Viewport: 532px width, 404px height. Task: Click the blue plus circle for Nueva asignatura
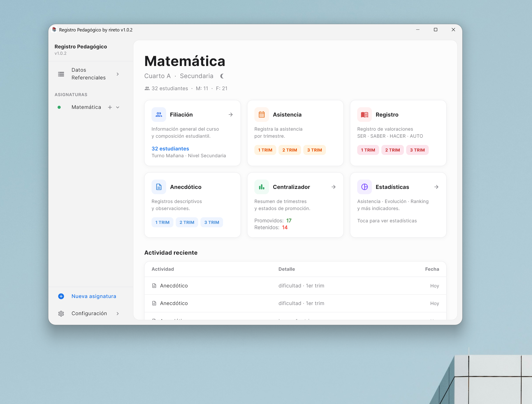[x=61, y=296]
